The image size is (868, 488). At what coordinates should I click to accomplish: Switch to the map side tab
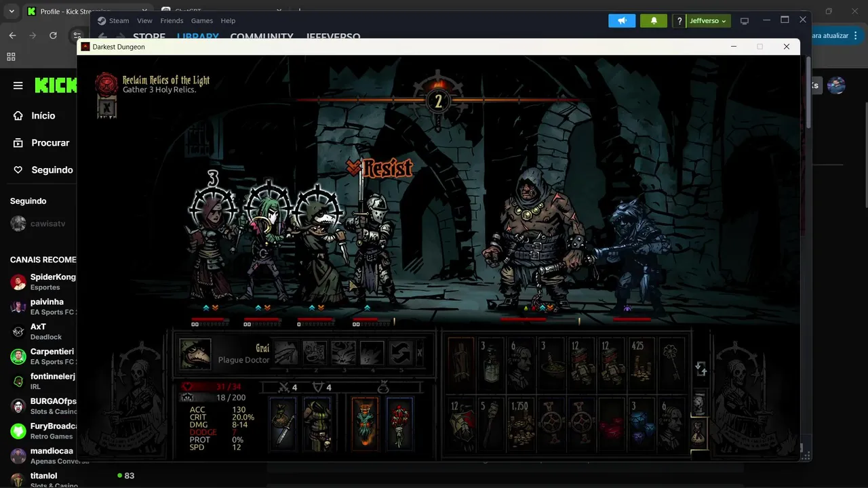698,403
